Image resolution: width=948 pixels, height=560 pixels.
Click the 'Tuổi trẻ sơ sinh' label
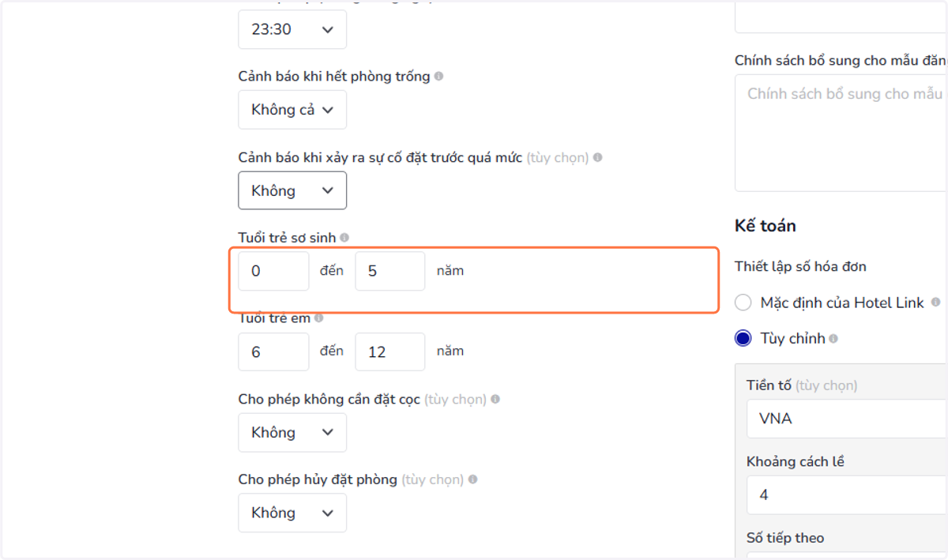point(287,237)
